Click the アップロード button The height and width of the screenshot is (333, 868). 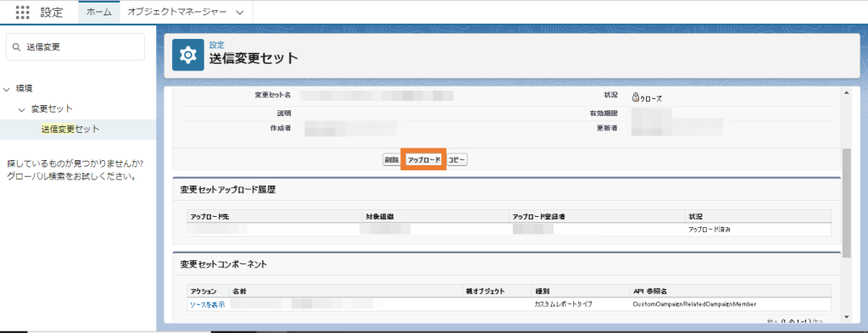tap(424, 160)
